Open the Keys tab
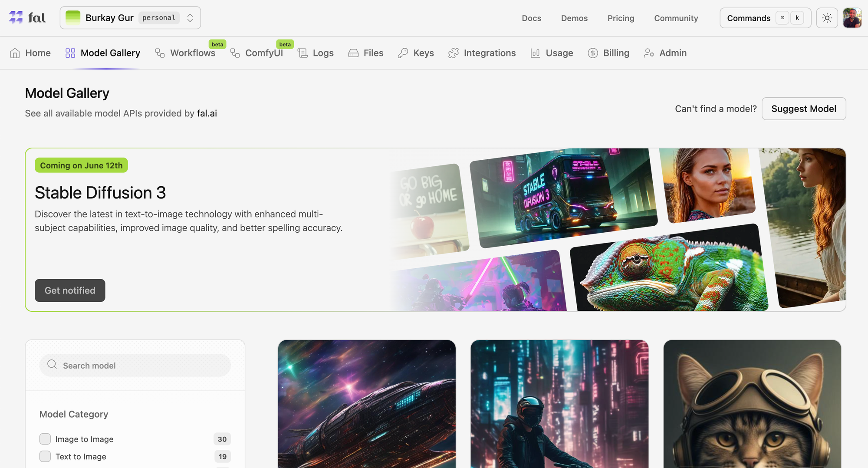The height and width of the screenshot is (468, 868). coord(416,53)
